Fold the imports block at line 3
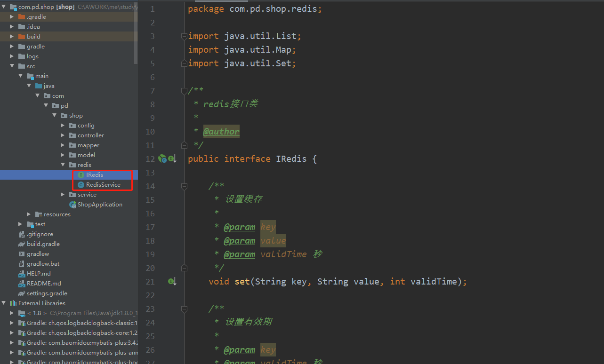The image size is (604, 364). [184, 36]
